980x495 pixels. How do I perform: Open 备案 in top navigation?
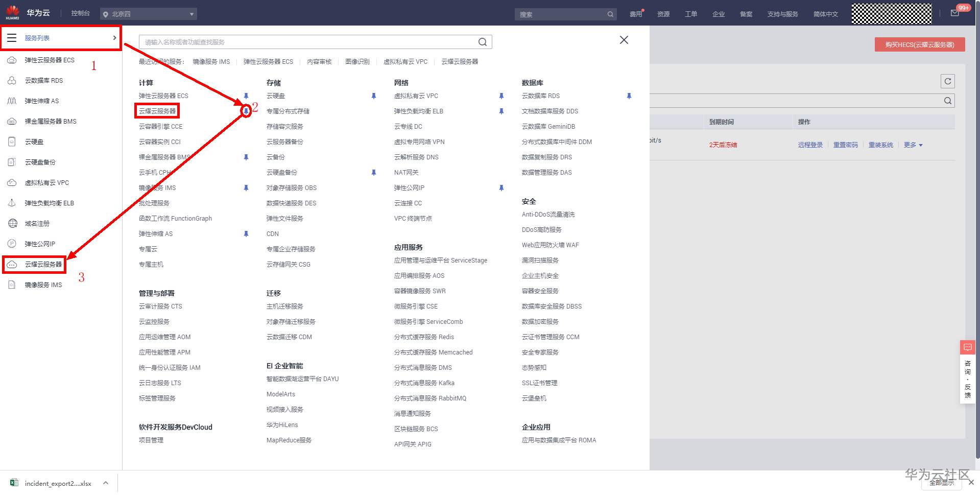(746, 14)
